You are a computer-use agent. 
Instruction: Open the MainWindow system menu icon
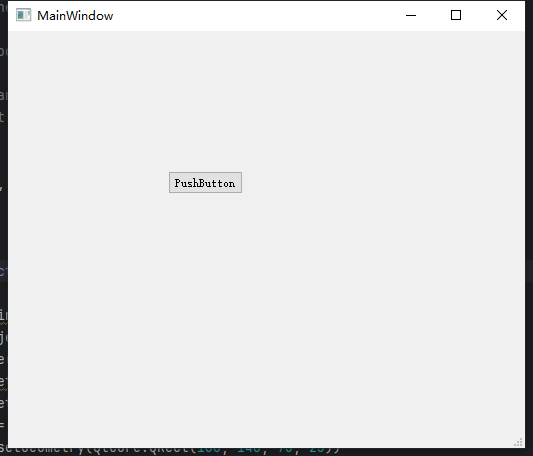coord(23,15)
